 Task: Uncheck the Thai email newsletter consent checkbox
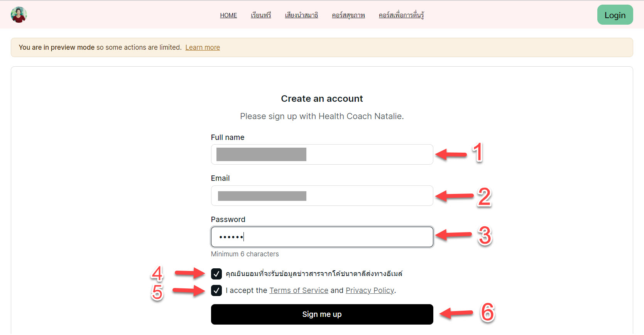[216, 274]
